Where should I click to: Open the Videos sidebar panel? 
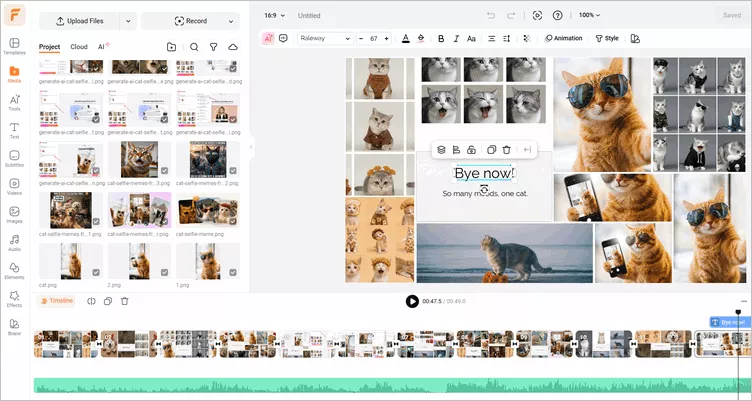point(14,187)
